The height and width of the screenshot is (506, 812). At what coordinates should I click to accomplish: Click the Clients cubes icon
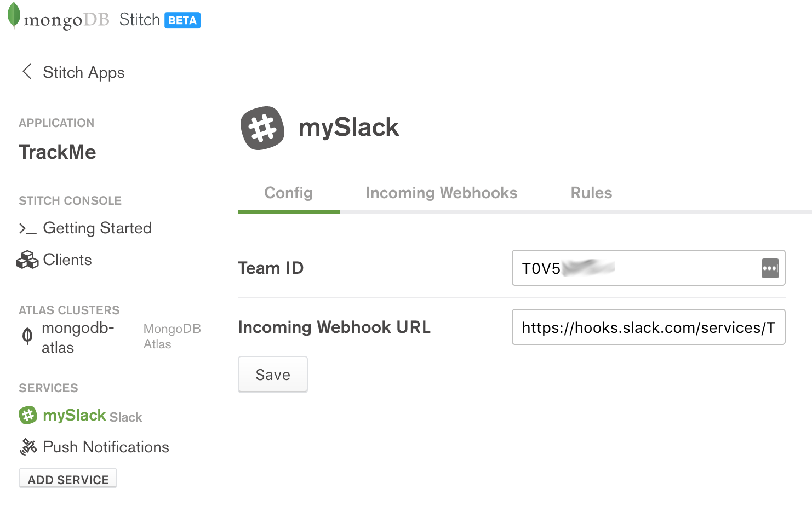pyautogui.click(x=26, y=260)
